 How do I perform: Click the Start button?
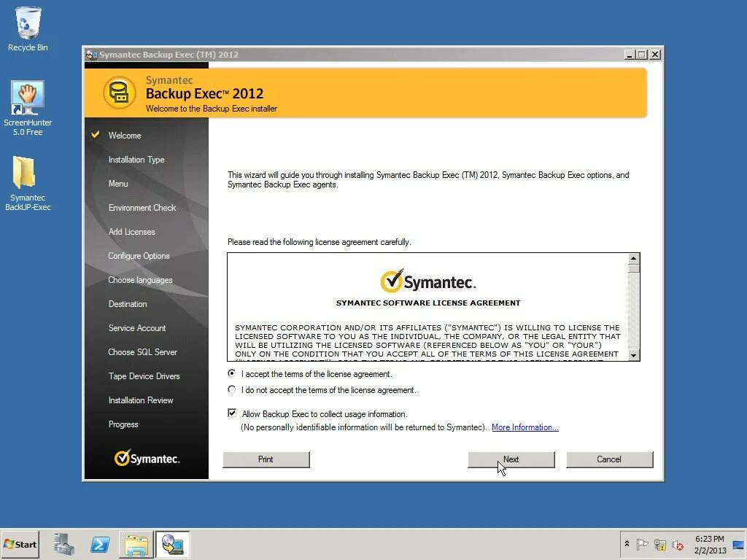[x=20, y=544]
